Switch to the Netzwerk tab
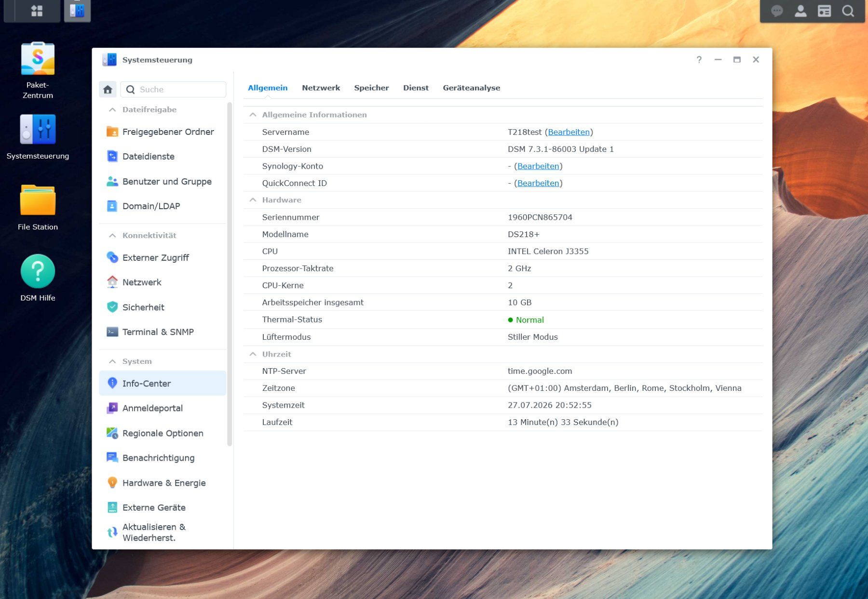 pos(321,88)
